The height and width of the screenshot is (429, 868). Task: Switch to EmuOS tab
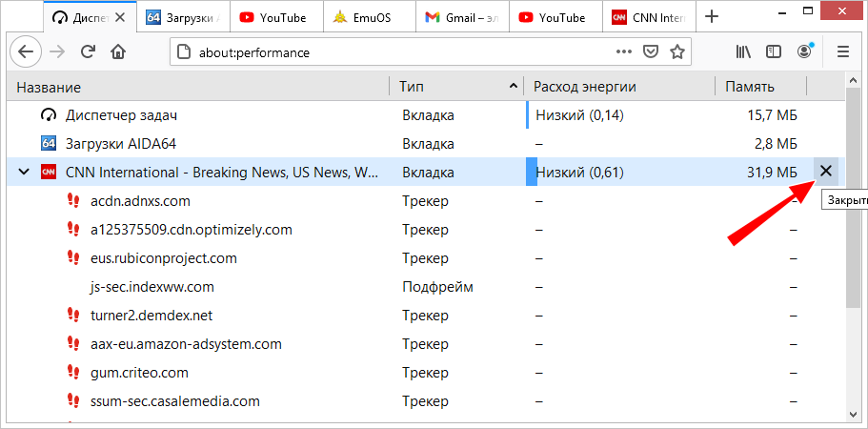point(370,18)
